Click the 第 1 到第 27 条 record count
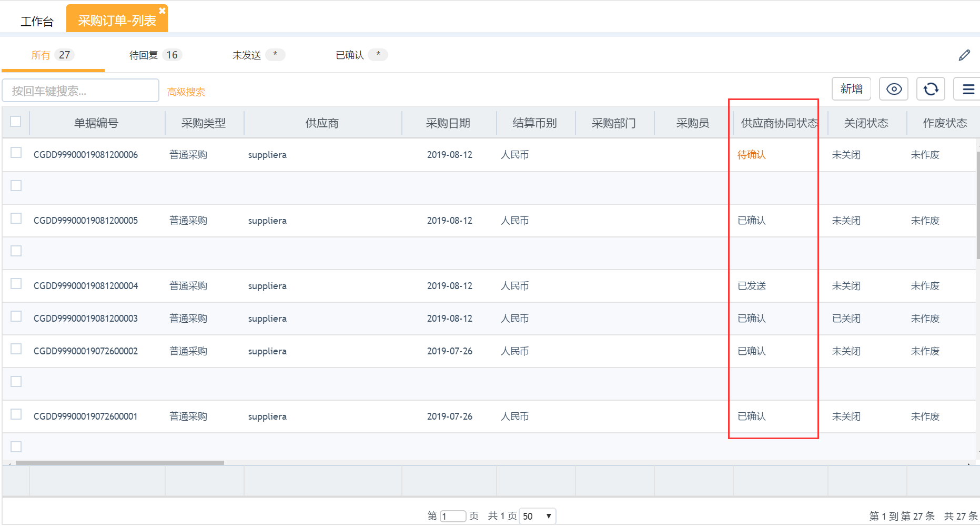The width and height of the screenshot is (980, 526). coord(902,516)
